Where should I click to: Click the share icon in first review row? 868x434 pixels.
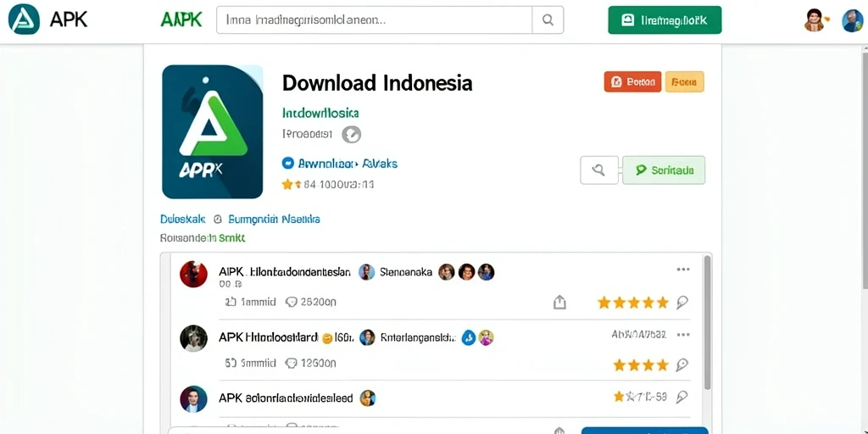coord(559,303)
